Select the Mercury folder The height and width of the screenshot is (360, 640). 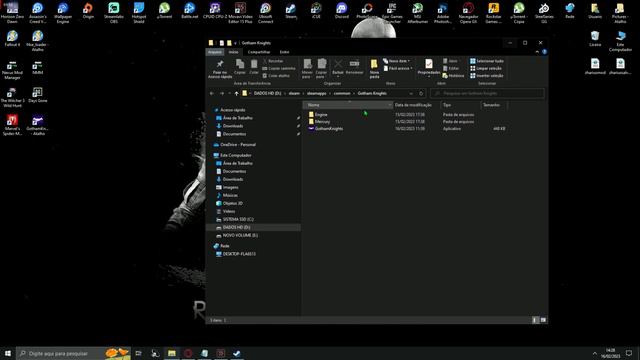click(322, 122)
